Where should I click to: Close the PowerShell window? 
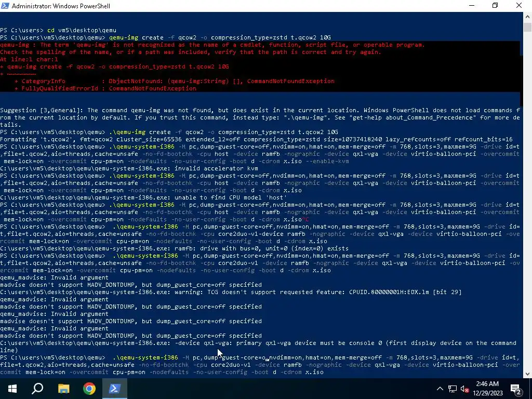519,6
